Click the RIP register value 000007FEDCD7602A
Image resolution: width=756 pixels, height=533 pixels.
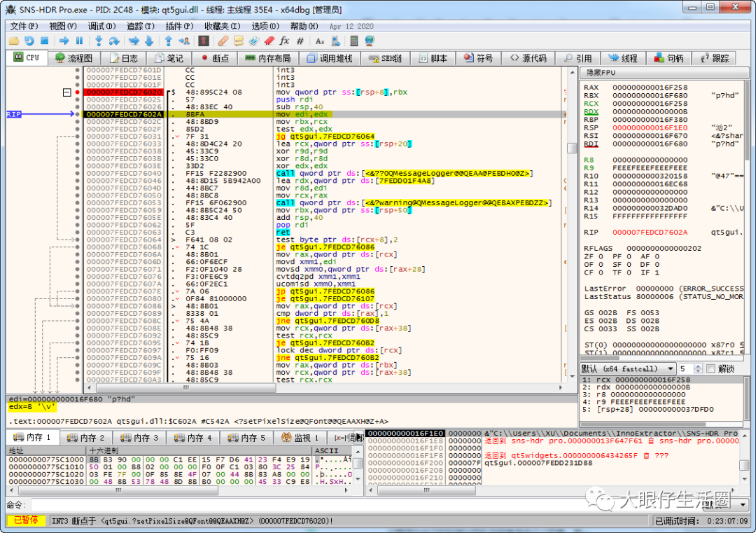(x=650, y=232)
